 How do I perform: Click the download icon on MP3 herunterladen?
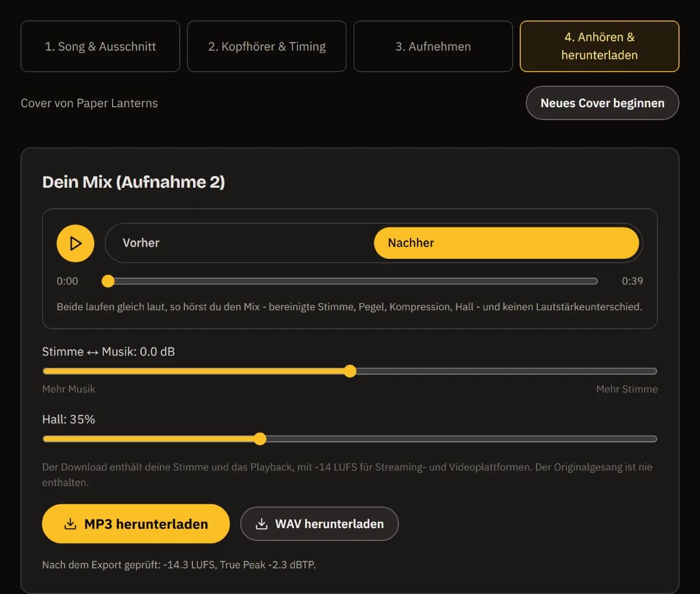click(70, 524)
